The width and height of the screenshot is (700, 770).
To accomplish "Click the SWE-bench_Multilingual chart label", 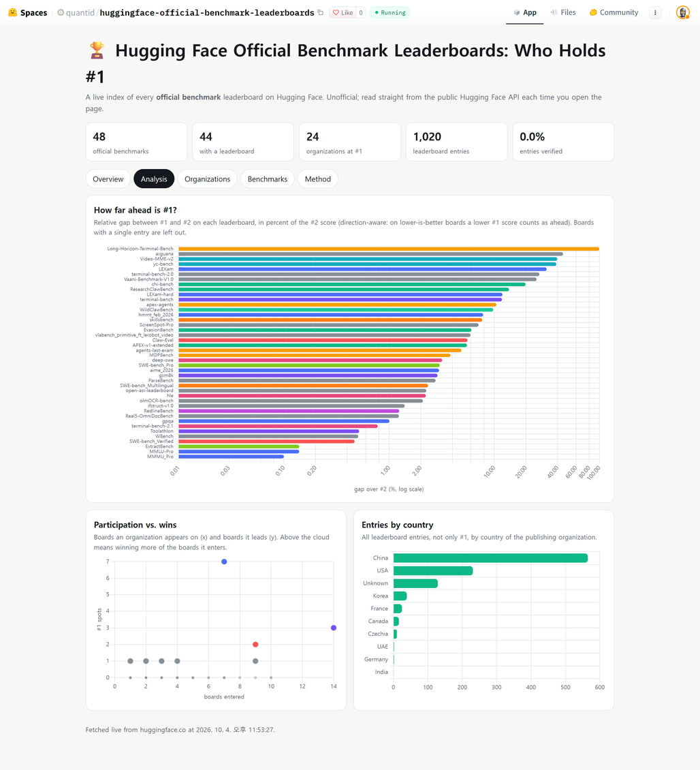I will 147,386.
